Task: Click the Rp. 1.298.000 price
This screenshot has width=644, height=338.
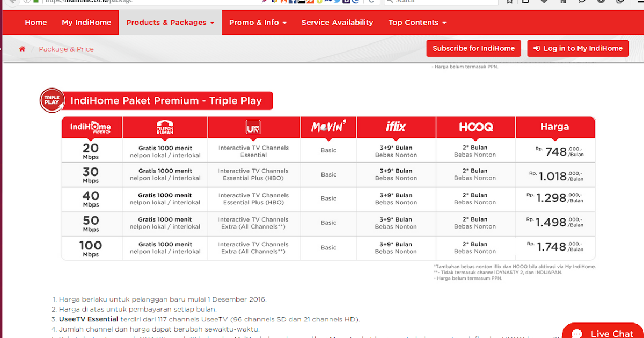Action: [x=555, y=197]
